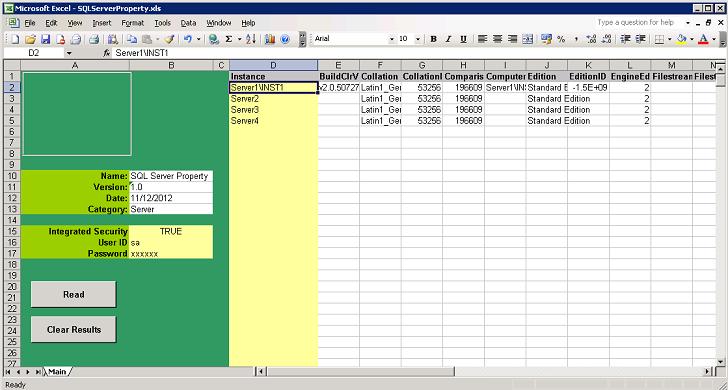The width and height of the screenshot is (728, 390).
Task: Type a question for help box
Action: (x=638, y=22)
